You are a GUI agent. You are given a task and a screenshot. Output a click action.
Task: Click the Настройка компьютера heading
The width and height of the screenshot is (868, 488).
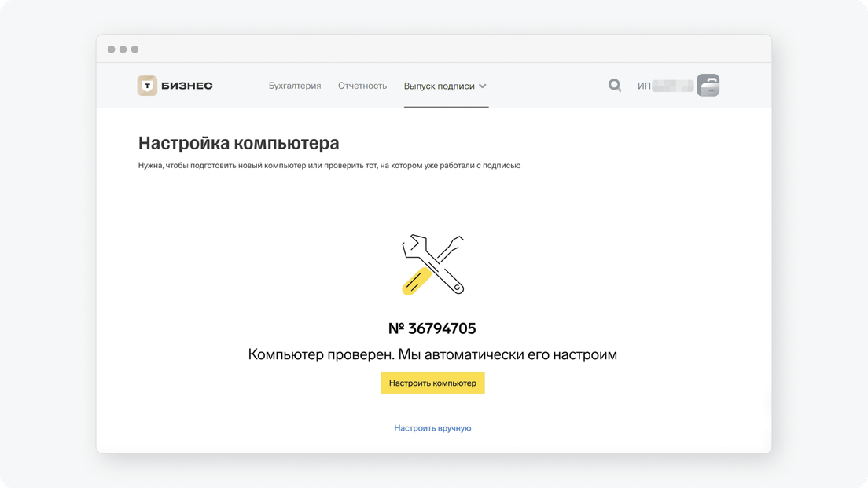click(x=239, y=143)
